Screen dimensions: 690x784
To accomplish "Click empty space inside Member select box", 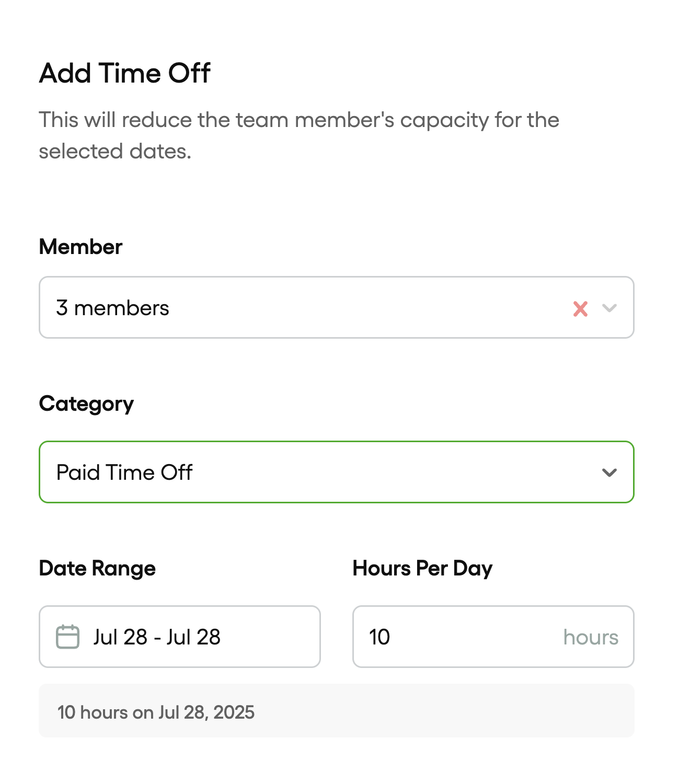I will (366, 308).
